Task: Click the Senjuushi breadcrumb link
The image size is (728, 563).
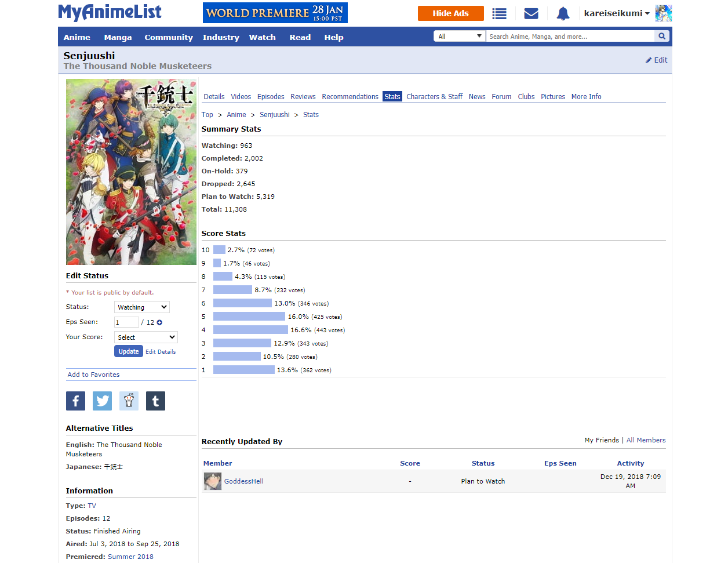Action: coord(275,115)
